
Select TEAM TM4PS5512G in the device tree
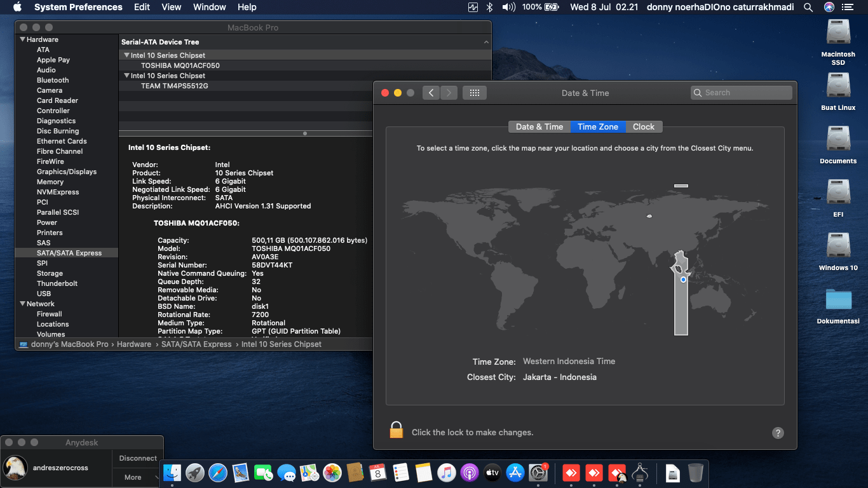point(305,86)
